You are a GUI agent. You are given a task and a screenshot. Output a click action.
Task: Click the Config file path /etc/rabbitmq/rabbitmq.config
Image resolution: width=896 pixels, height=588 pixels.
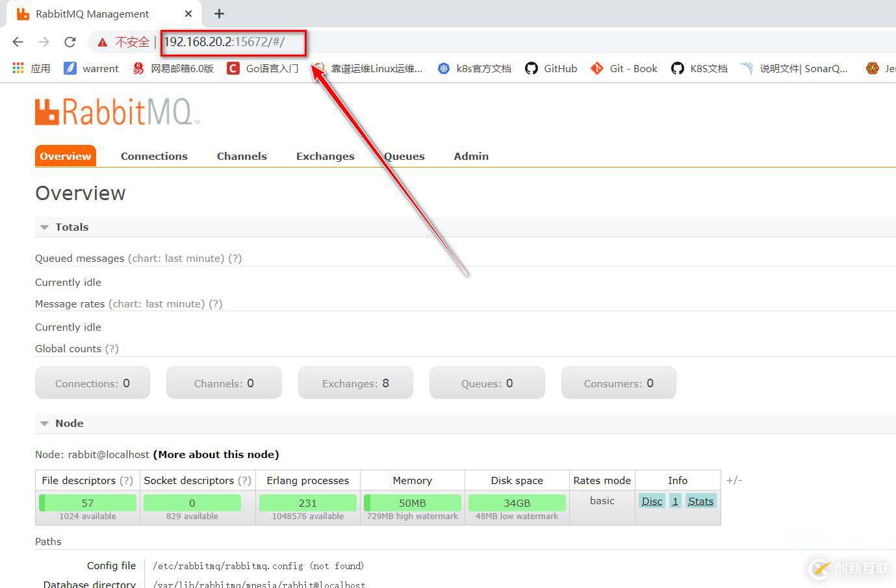click(x=258, y=566)
